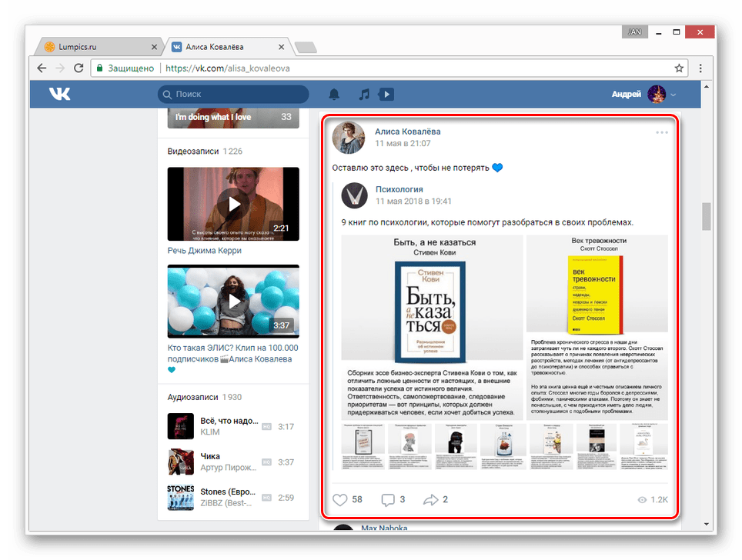
Task: Open the music note icon in header
Action: [x=364, y=95]
